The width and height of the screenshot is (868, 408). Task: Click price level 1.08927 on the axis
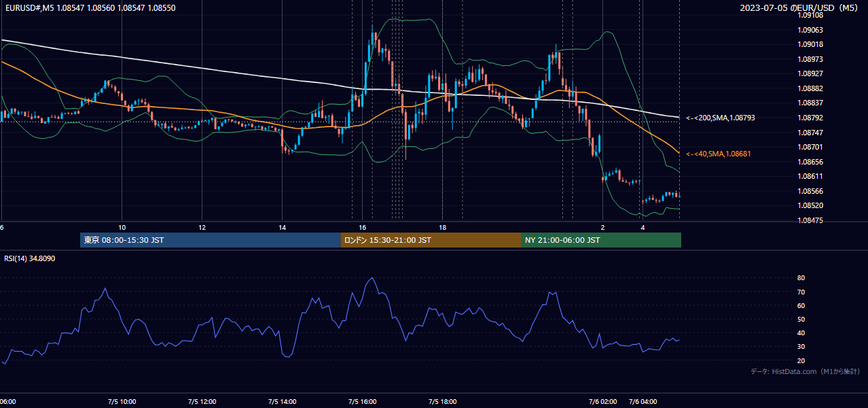[x=810, y=73]
